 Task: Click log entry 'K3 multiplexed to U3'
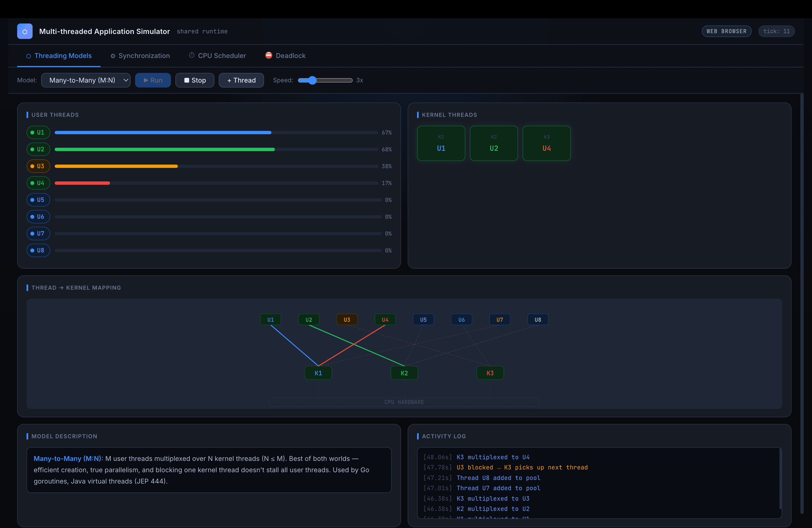tap(493, 499)
